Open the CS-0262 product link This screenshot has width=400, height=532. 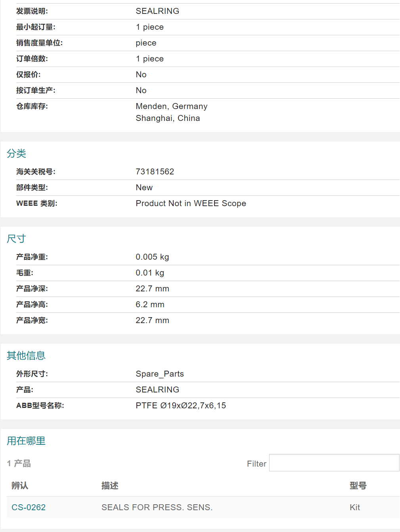pyautogui.click(x=29, y=507)
